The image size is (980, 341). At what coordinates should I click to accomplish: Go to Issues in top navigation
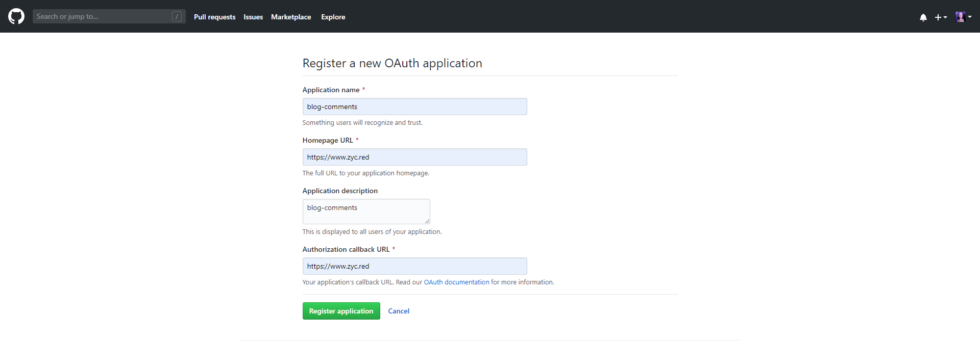[253, 17]
